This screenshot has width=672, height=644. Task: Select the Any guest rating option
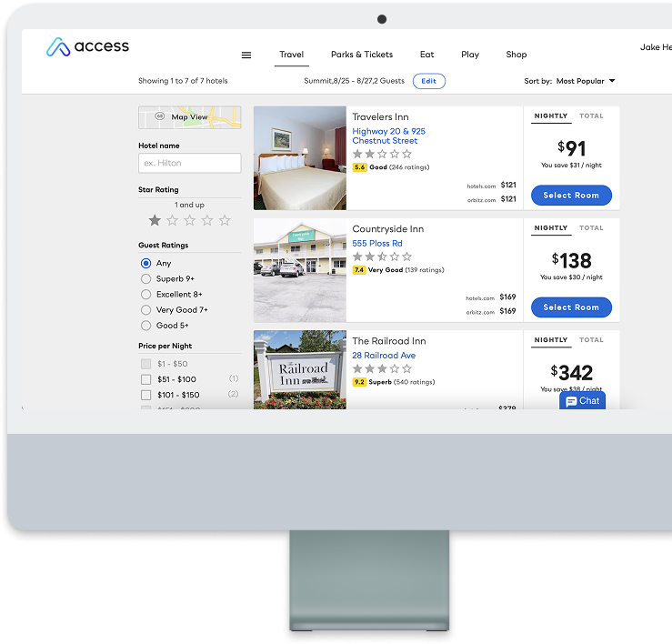click(x=145, y=263)
